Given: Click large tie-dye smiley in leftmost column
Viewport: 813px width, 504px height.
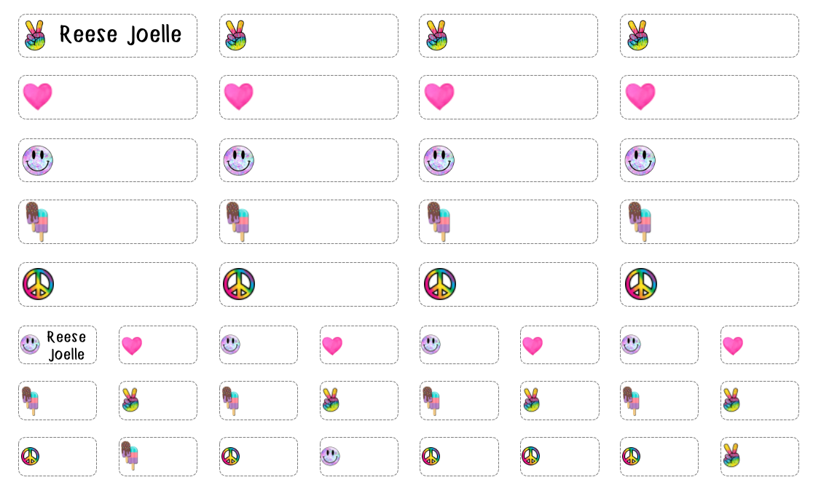Looking at the screenshot, I should 38,160.
